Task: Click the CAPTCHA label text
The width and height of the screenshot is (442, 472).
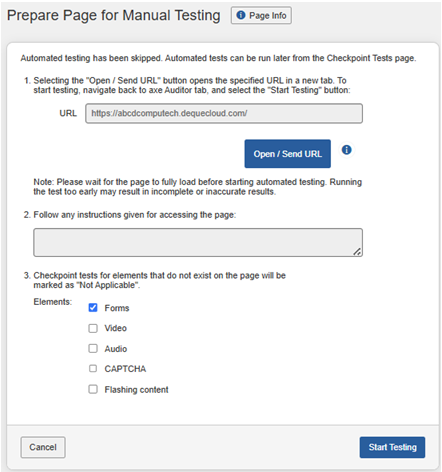Action: coord(125,369)
